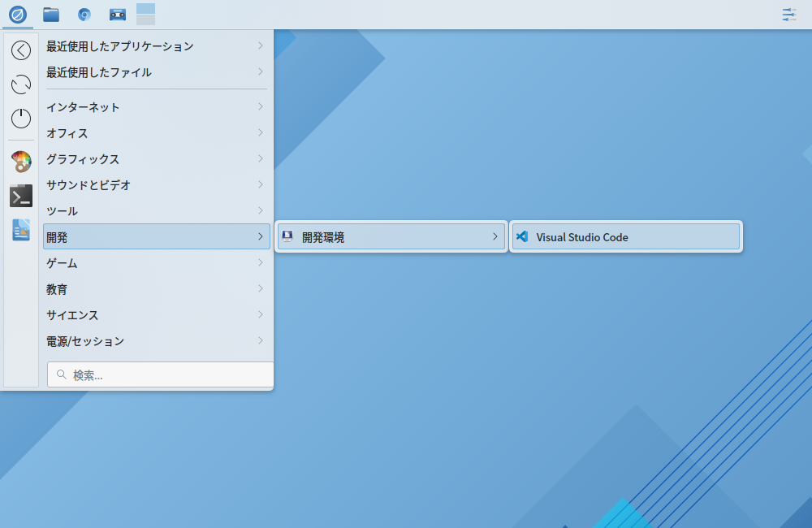Open the application launcher icon in taskbar
The width and height of the screenshot is (812, 528).
[18, 14]
